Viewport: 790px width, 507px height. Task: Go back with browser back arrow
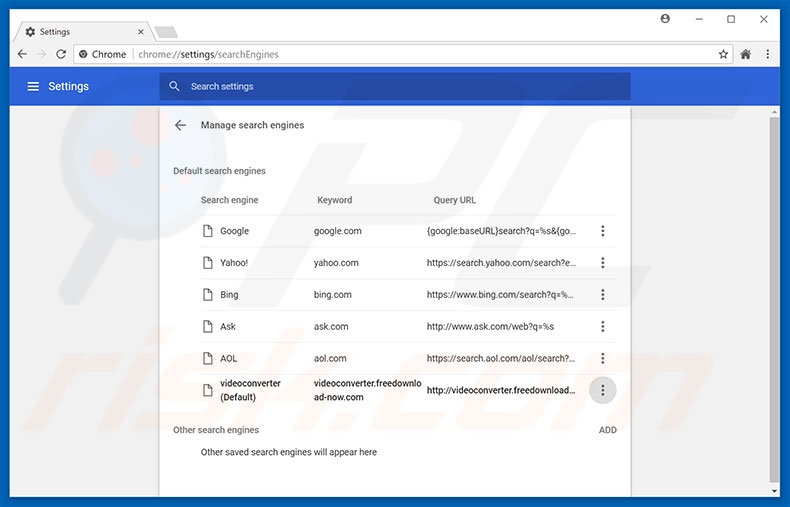(x=22, y=54)
